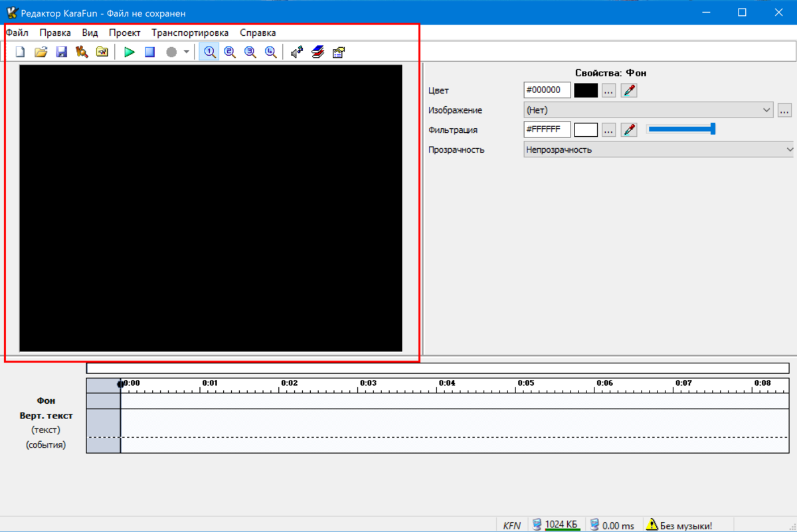Screen dimensions: 797x532
Task: Maximize the KaraFun editor window
Action: (x=743, y=13)
